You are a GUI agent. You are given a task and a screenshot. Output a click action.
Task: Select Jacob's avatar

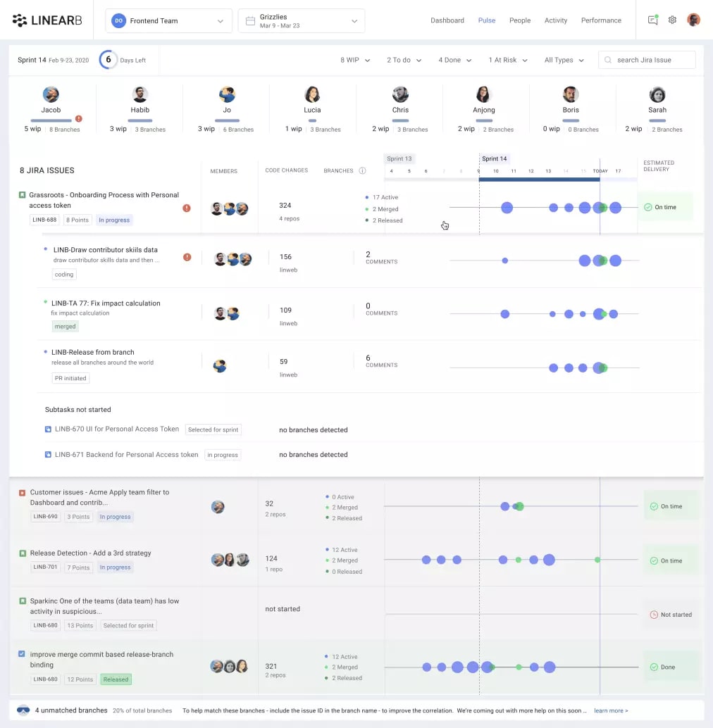[51, 94]
